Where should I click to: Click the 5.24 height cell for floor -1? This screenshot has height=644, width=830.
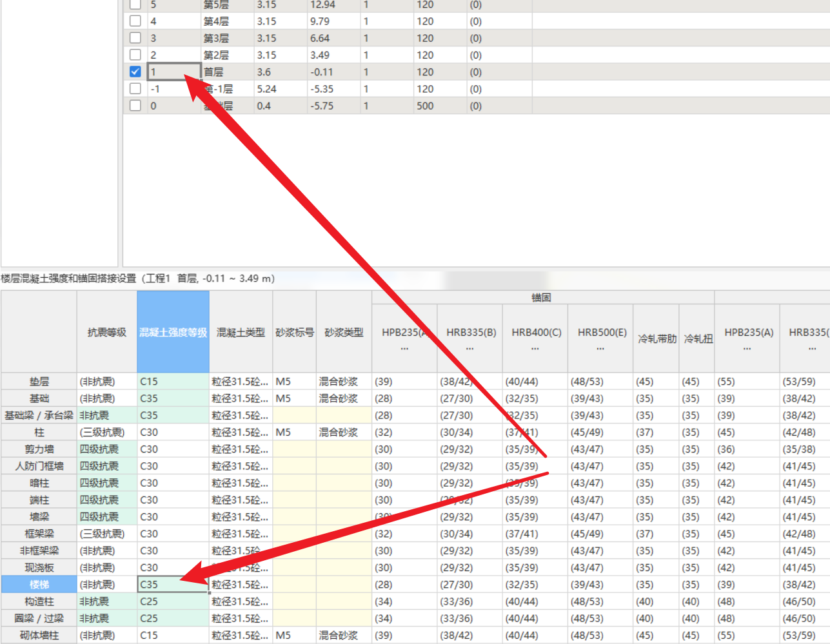(x=281, y=88)
